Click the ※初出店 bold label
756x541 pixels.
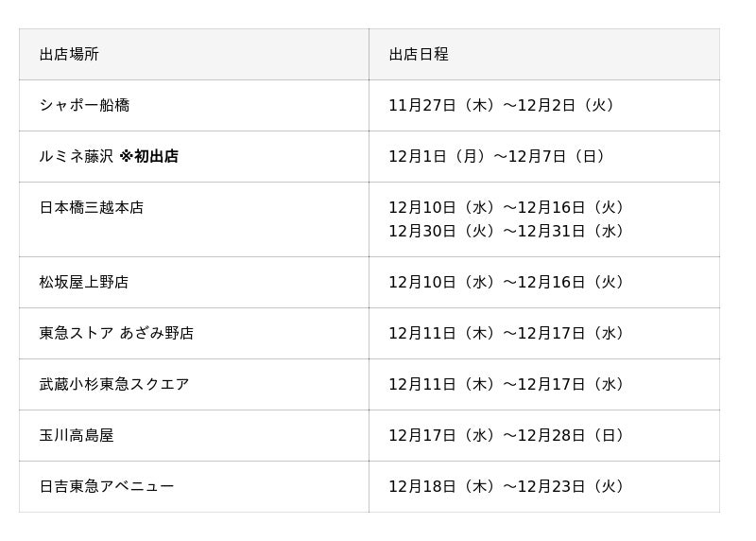click(149, 157)
